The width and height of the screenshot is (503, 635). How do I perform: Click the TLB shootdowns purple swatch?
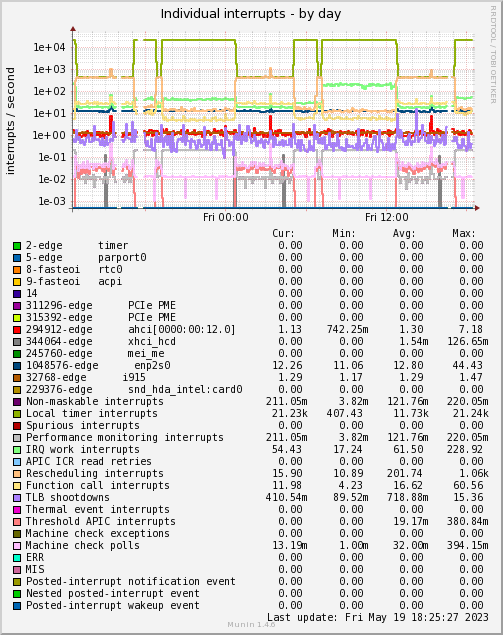(x=17, y=498)
